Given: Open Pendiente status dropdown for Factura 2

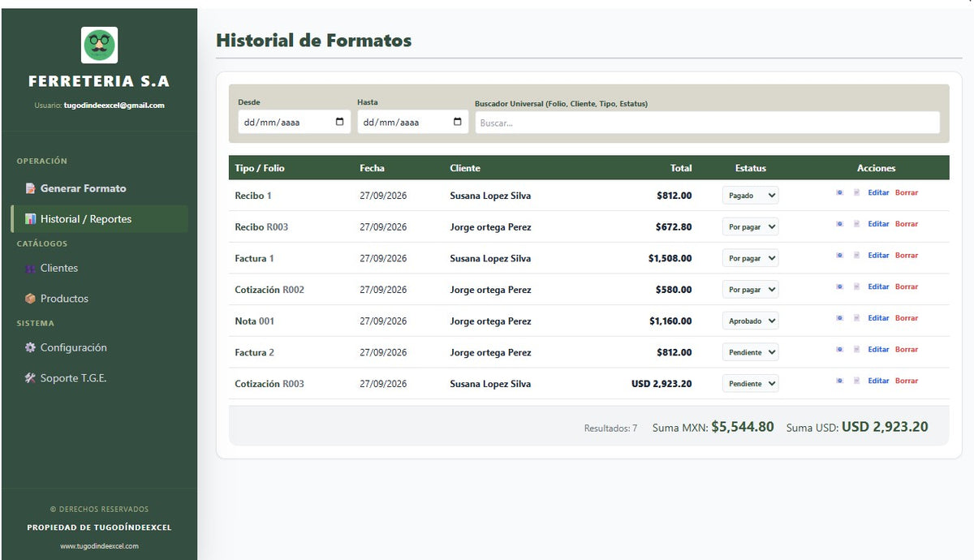Looking at the screenshot, I should tap(750, 352).
